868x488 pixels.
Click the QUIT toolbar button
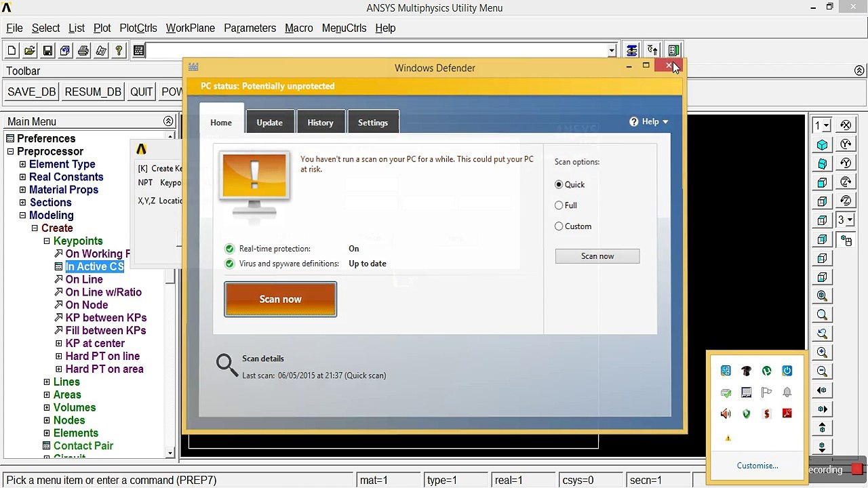pyautogui.click(x=142, y=92)
